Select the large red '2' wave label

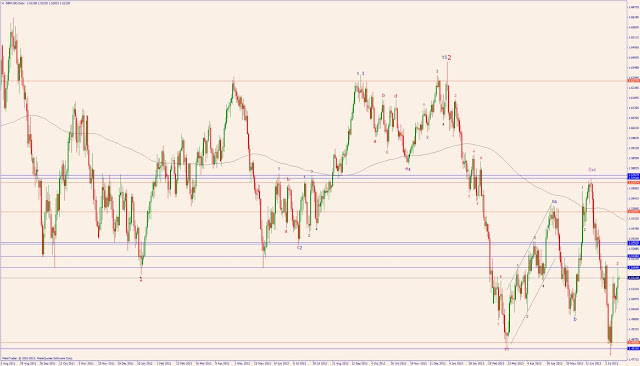(x=449, y=58)
